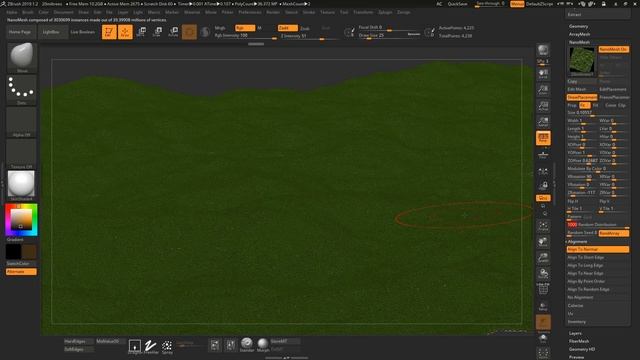Collapse the Alignment section
The height and width of the screenshot is (360, 640).
[577, 241]
